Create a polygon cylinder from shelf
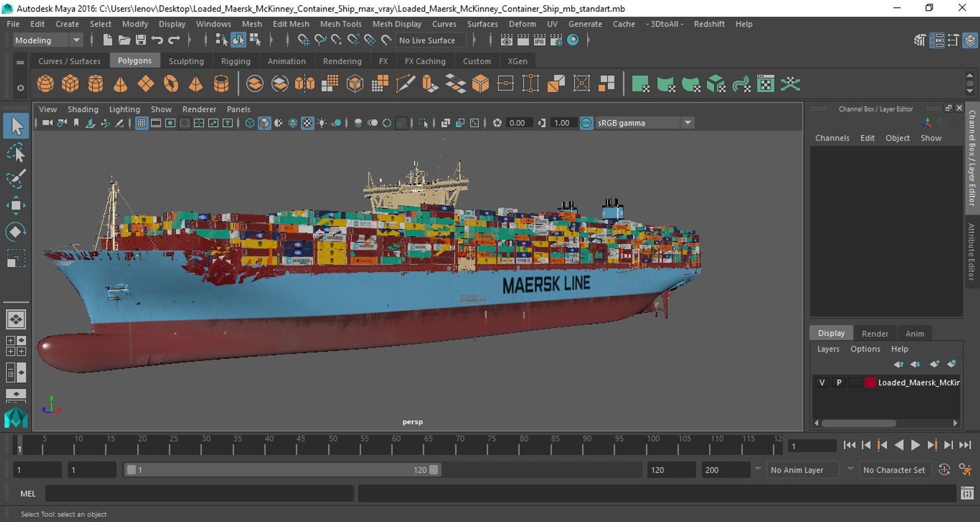Viewport: 980px width, 522px height. (95, 84)
